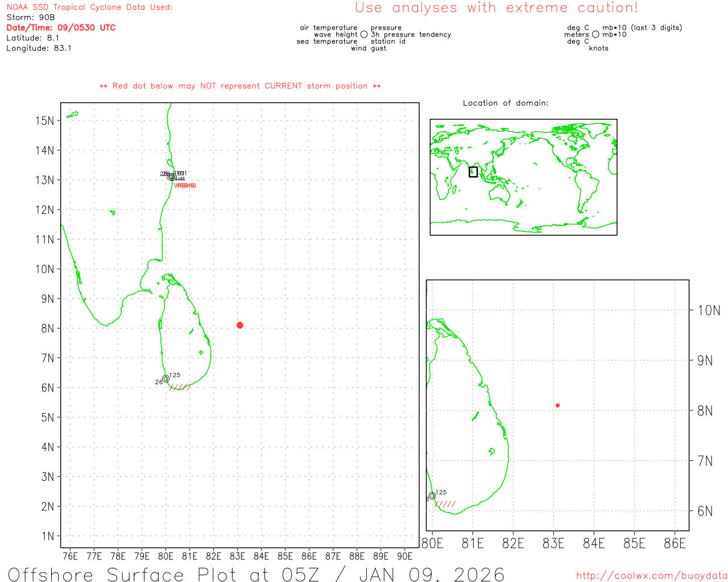Click the Offshore Surface Plot title

(256, 574)
